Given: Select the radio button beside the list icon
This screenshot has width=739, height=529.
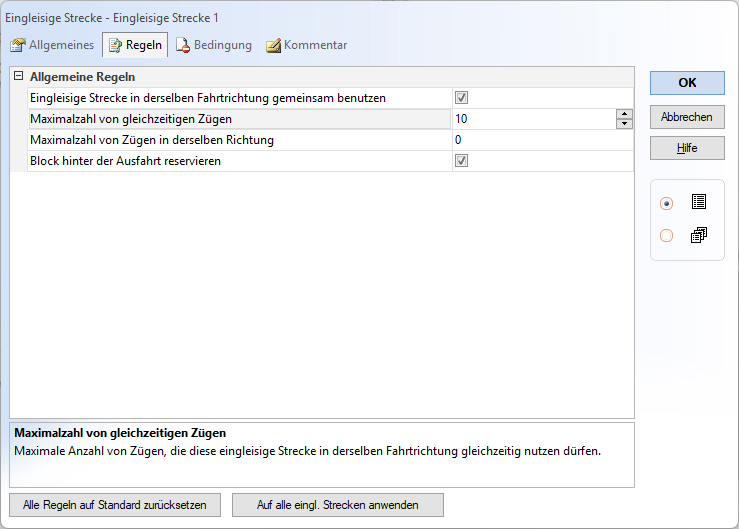Looking at the screenshot, I should [x=667, y=203].
